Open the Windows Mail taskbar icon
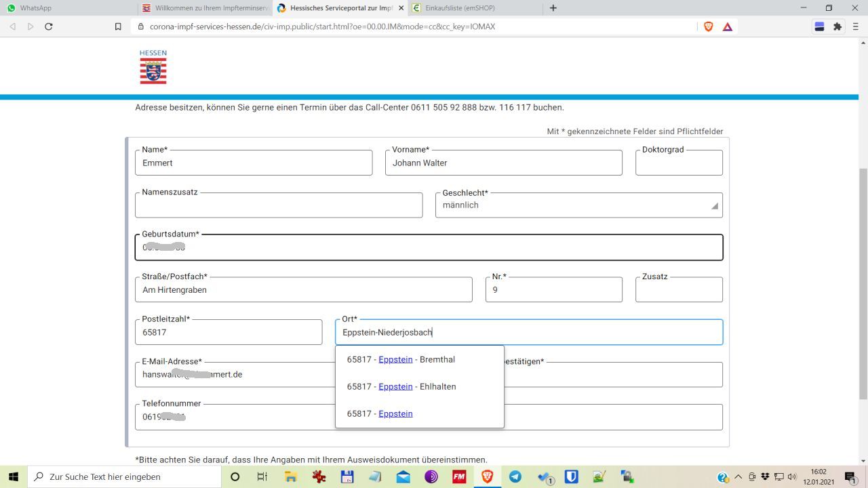The height and width of the screenshot is (488, 868). click(x=403, y=476)
